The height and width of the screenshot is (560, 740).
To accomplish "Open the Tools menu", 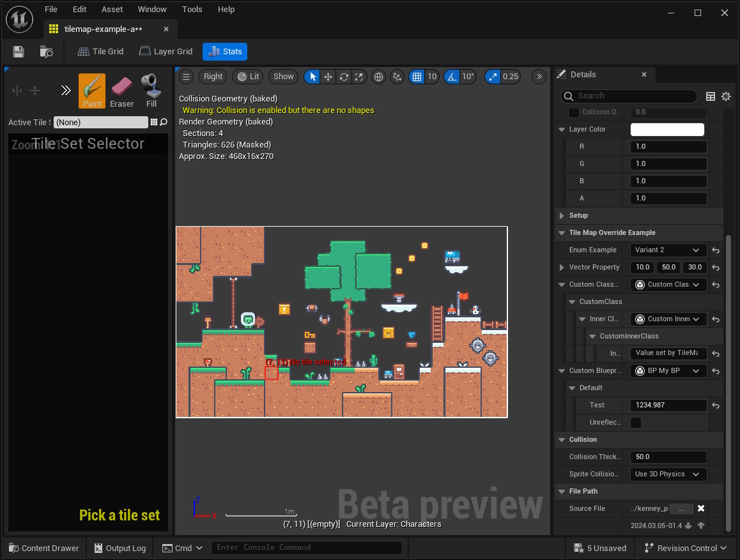I will [x=192, y=10].
